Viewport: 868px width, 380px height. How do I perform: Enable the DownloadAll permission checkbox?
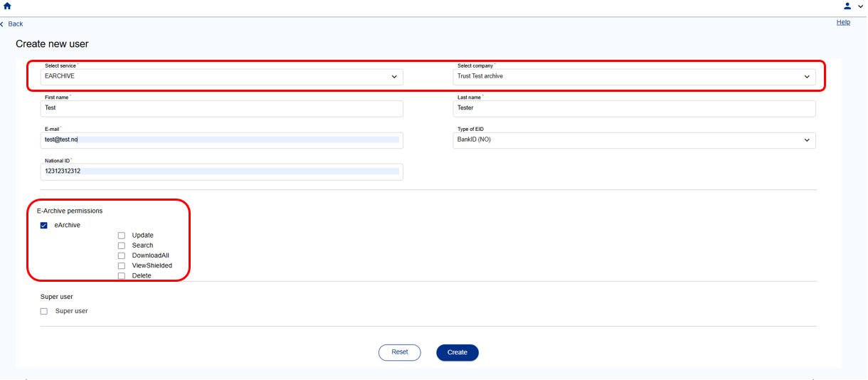(122, 255)
